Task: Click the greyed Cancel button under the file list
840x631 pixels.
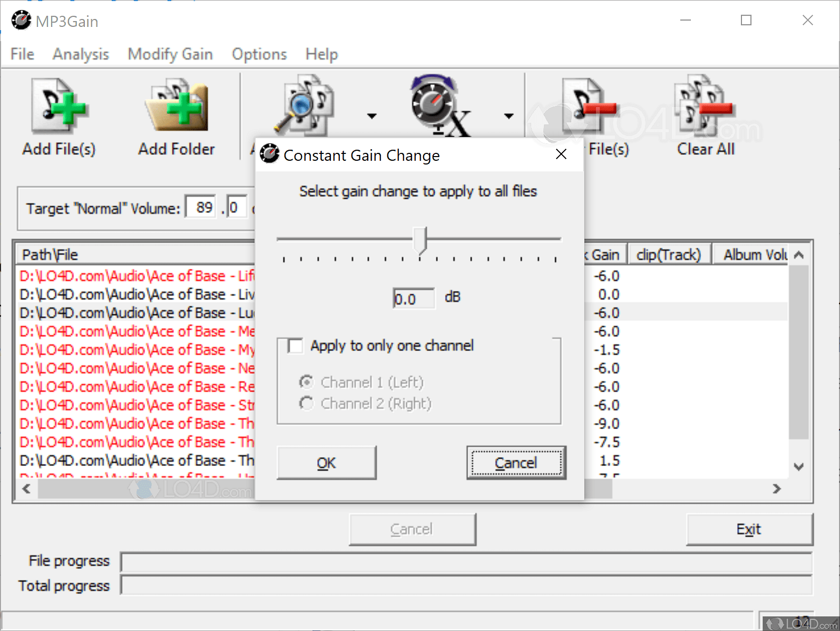Action: tap(412, 529)
